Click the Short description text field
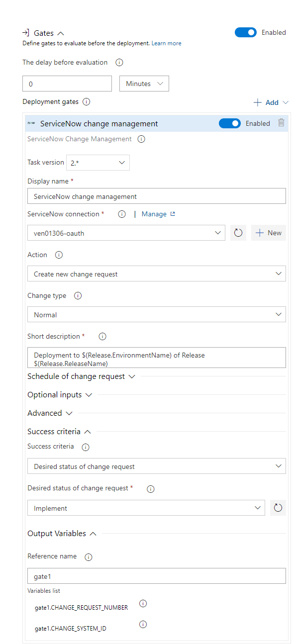 (157, 358)
